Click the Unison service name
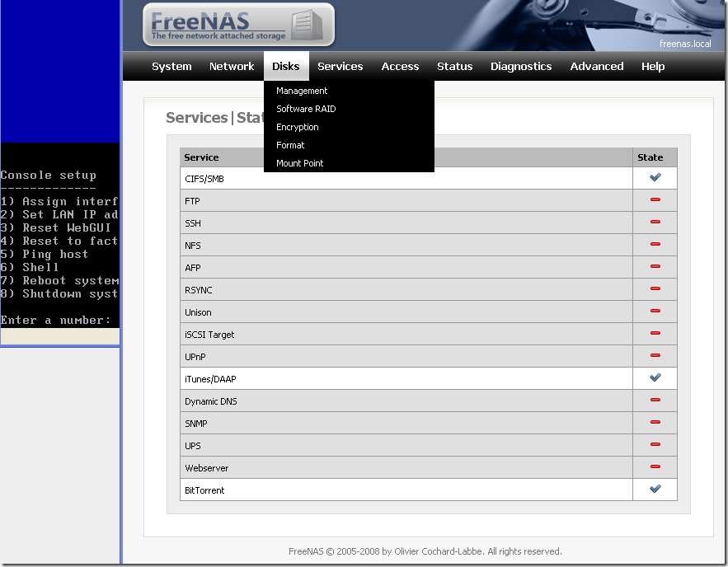 198,312
